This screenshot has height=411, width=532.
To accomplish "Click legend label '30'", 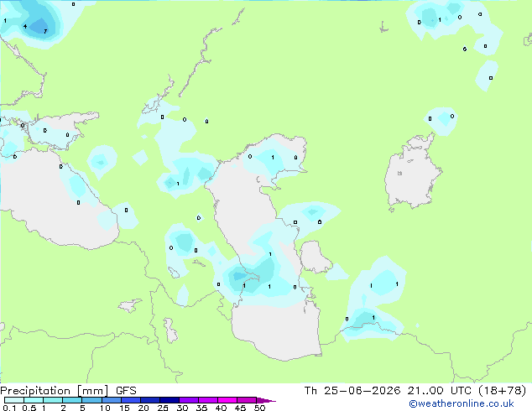I will [x=182, y=408].
